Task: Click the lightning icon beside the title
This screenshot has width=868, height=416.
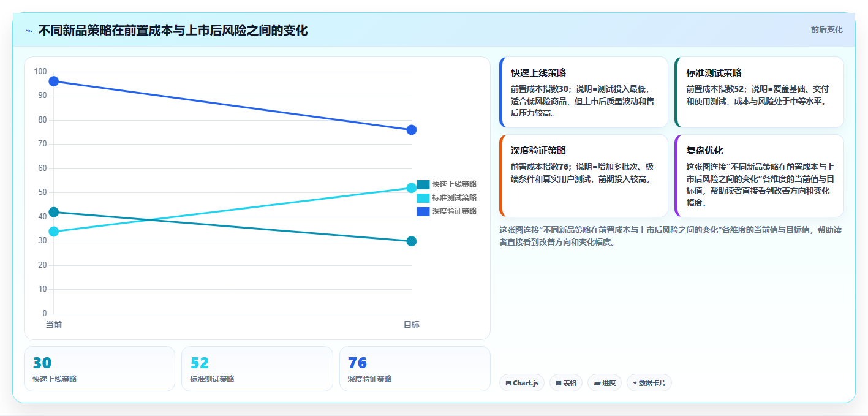Action: pos(29,31)
